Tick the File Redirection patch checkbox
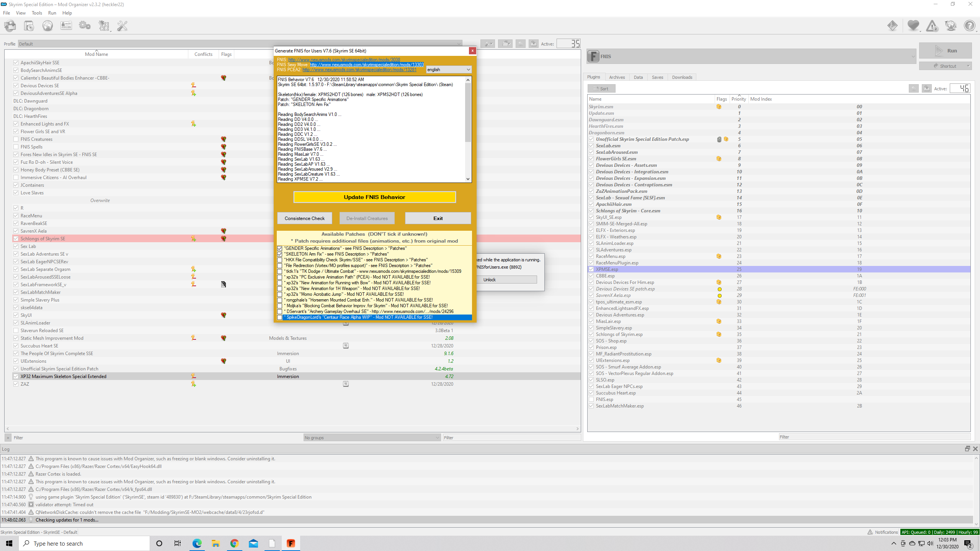This screenshot has width=980, height=551. [x=280, y=266]
